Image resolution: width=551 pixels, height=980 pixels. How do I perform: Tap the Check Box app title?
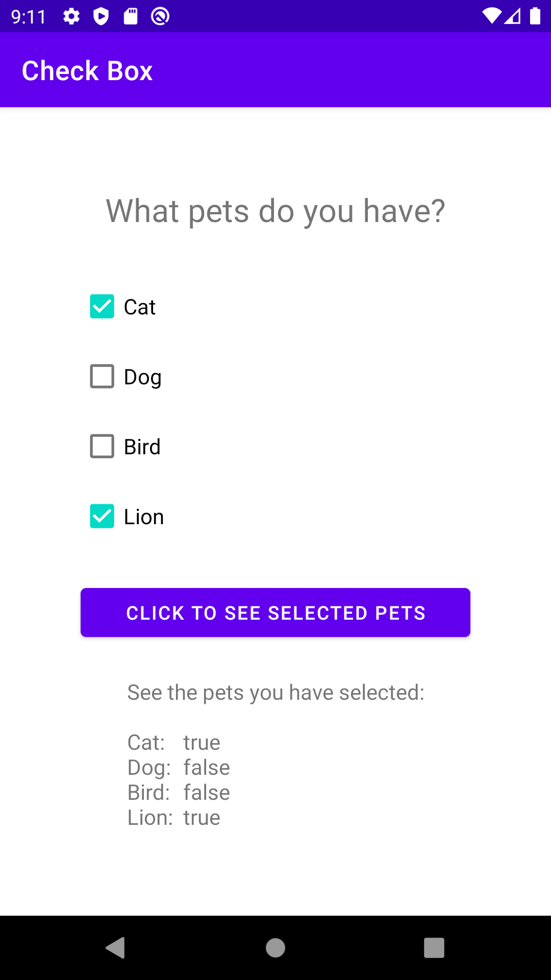click(x=87, y=70)
